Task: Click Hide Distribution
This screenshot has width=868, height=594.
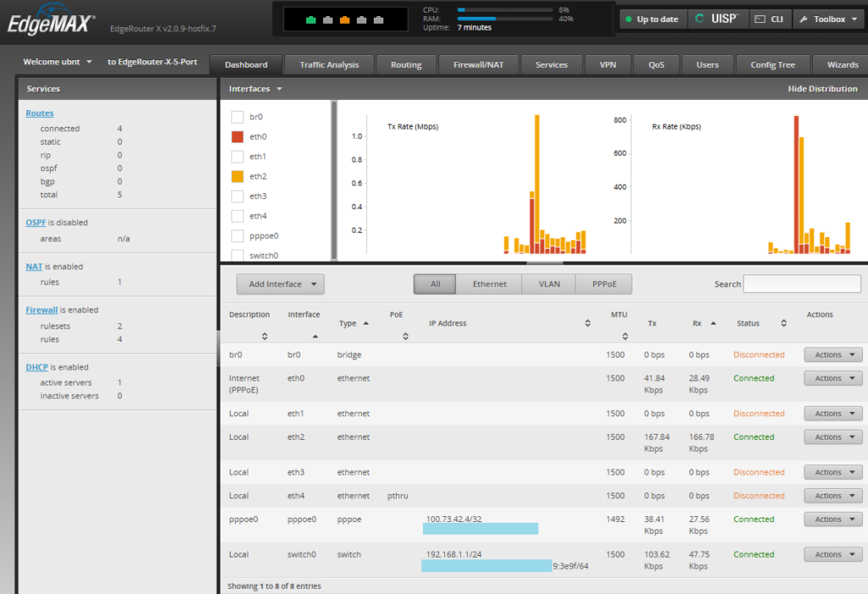Action: pyautogui.click(x=822, y=89)
